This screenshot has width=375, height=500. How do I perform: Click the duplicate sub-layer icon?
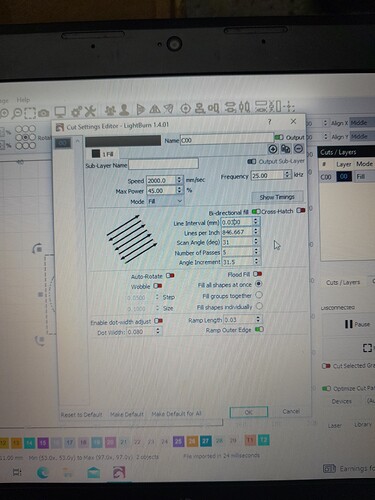pyautogui.click(x=285, y=149)
